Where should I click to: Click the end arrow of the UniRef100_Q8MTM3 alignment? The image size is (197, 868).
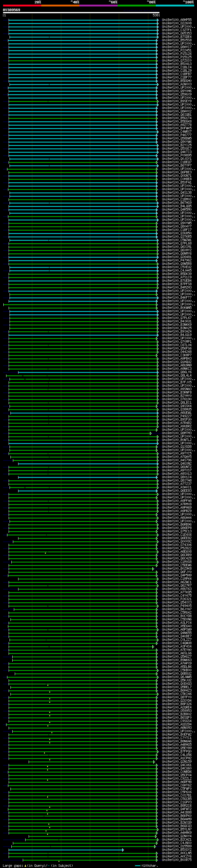[151, 433]
